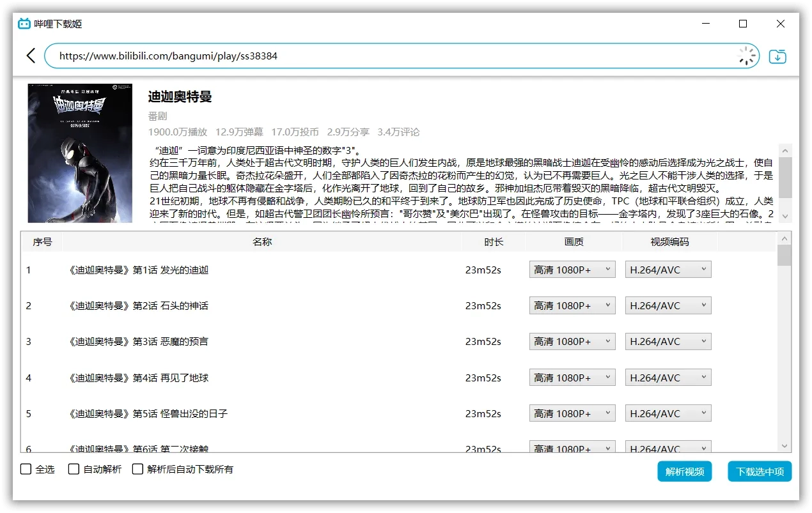812x513 pixels.
Task: Click the 视频编码 column header
Action: [670, 241]
